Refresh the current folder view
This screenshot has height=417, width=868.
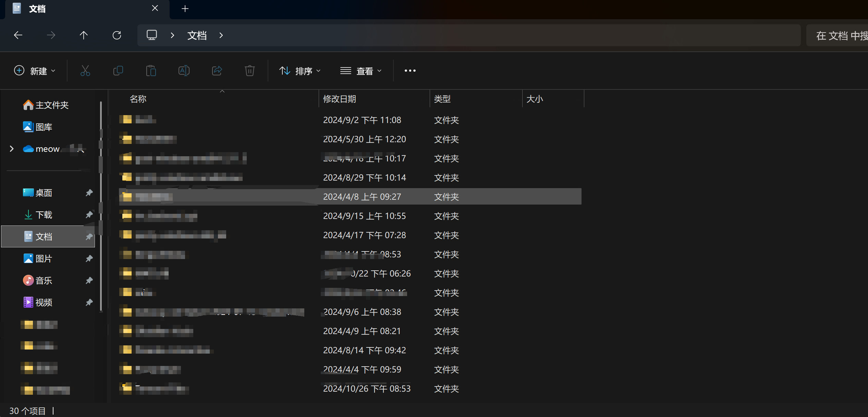[x=117, y=35]
